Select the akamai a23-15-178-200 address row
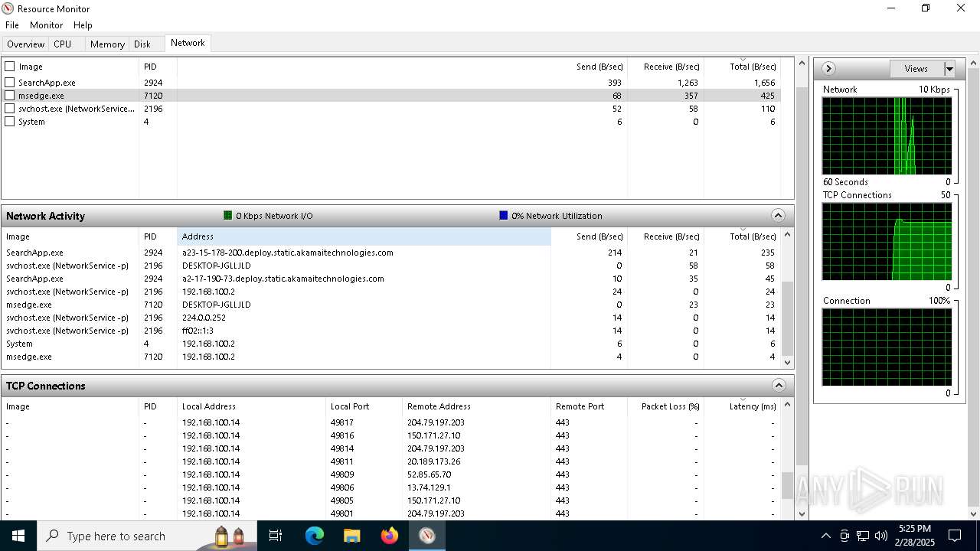Image resolution: width=980 pixels, height=551 pixels. point(391,253)
